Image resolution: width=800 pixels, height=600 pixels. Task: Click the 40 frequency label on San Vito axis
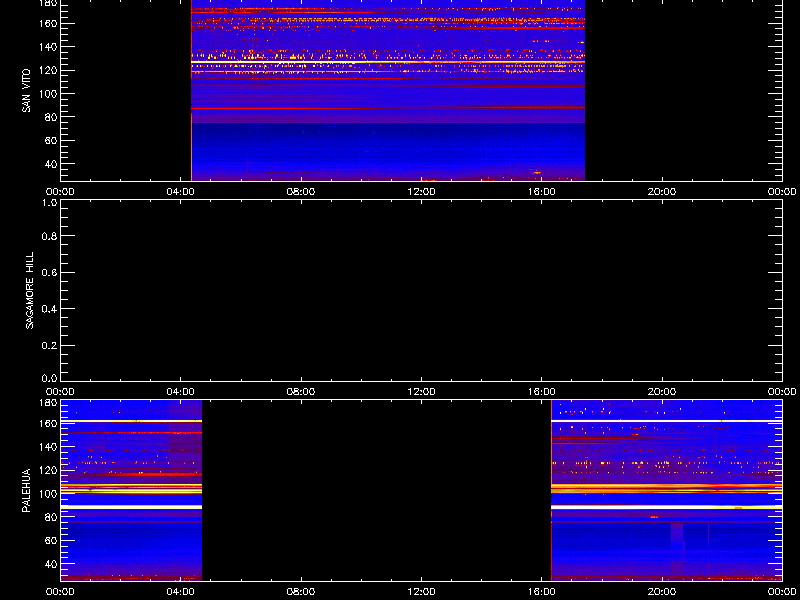point(51,164)
